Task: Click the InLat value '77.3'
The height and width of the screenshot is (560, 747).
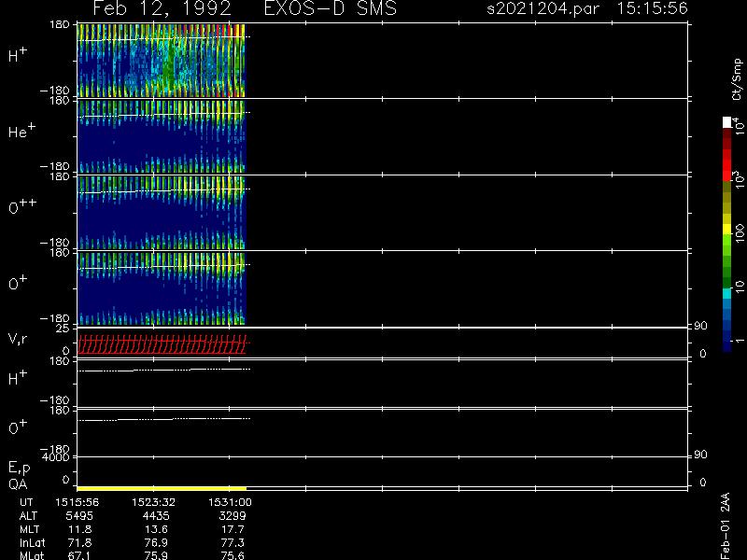Action: (x=233, y=542)
